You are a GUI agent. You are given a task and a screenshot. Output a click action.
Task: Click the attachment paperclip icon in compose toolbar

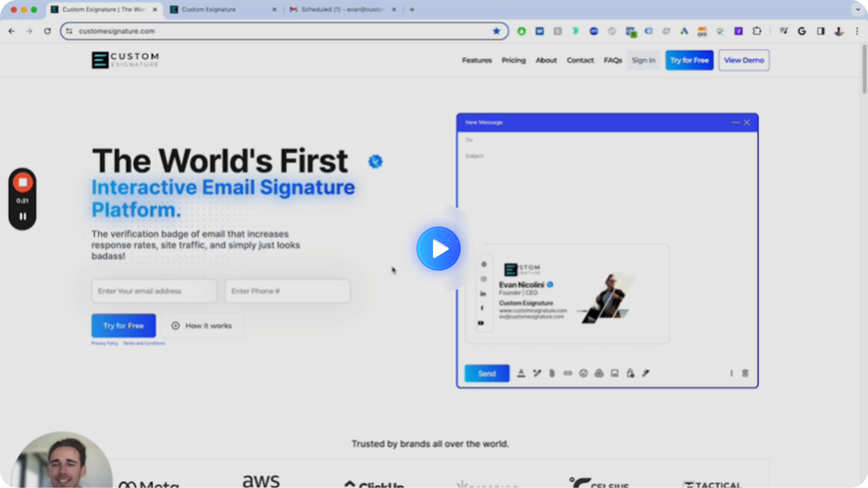[x=552, y=373]
